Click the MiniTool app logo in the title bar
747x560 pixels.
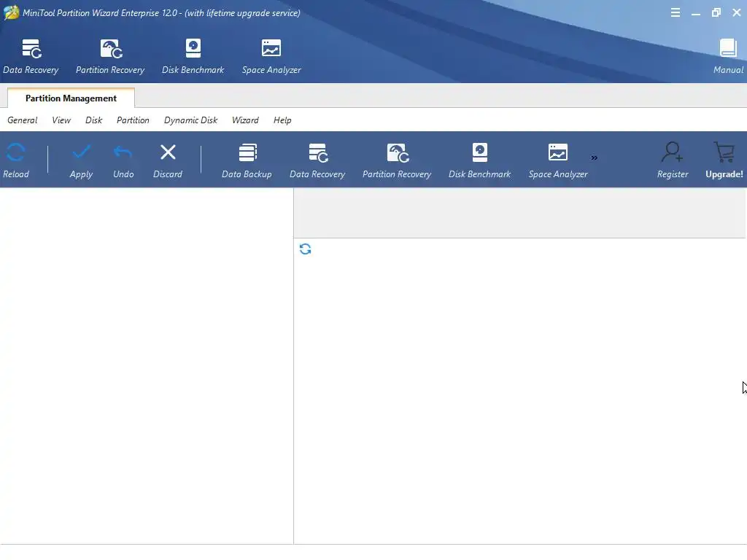coord(12,12)
